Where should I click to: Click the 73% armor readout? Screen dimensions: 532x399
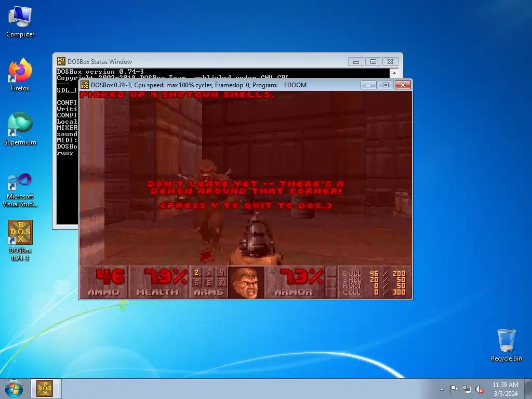(x=301, y=276)
